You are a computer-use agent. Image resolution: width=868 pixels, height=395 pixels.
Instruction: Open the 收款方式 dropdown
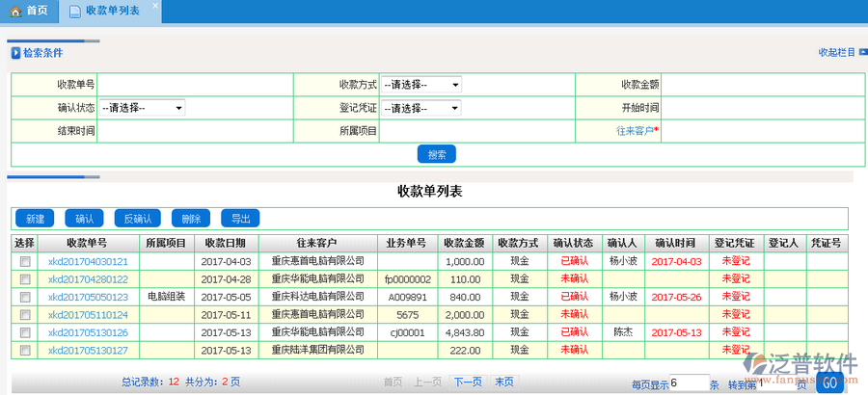[x=420, y=85]
